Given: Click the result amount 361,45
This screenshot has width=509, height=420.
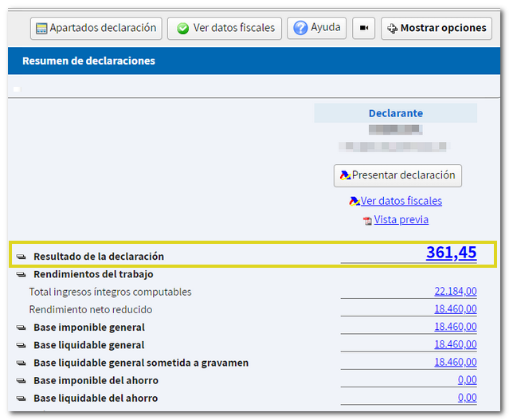Looking at the screenshot, I should pos(451,253).
